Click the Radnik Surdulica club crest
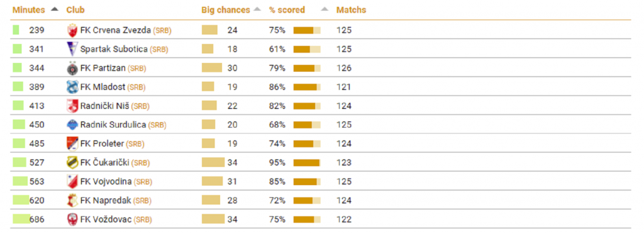 tap(72, 125)
